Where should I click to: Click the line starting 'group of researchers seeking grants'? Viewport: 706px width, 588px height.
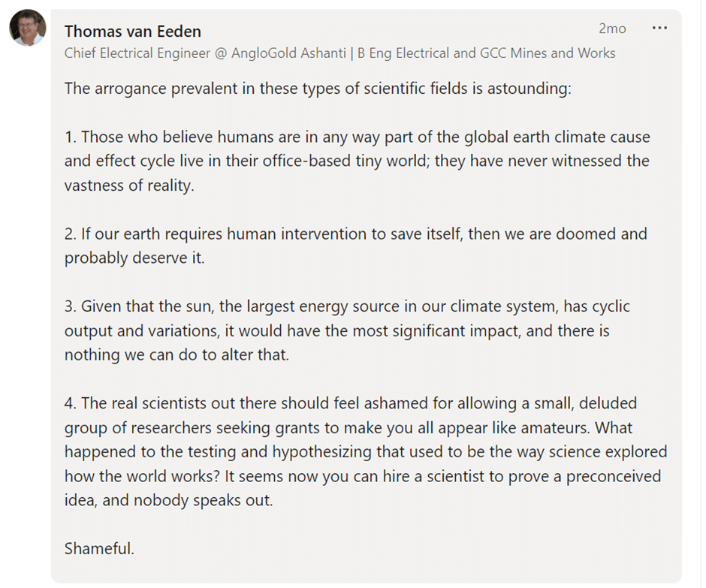pyautogui.click(x=348, y=428)
